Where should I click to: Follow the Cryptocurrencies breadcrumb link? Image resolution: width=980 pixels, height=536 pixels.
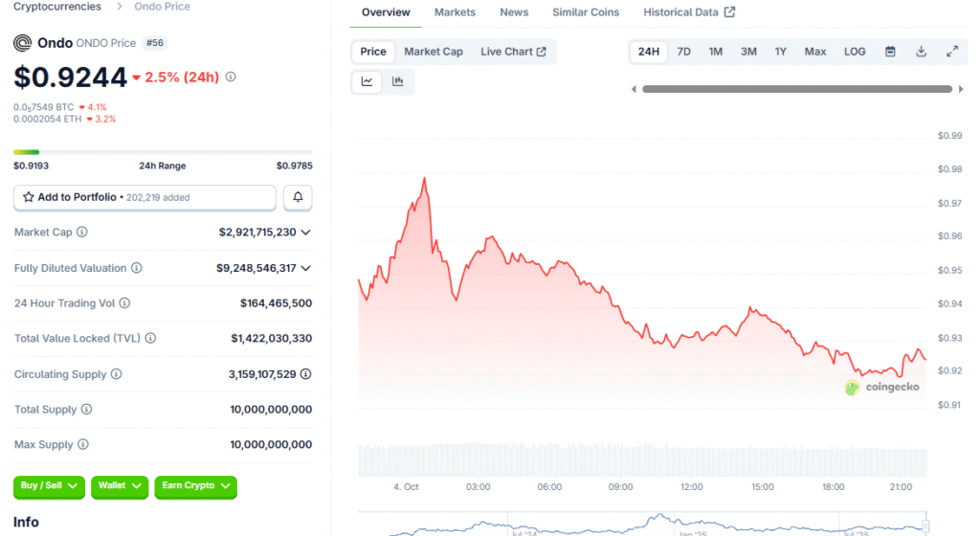[x=57, y=7]
